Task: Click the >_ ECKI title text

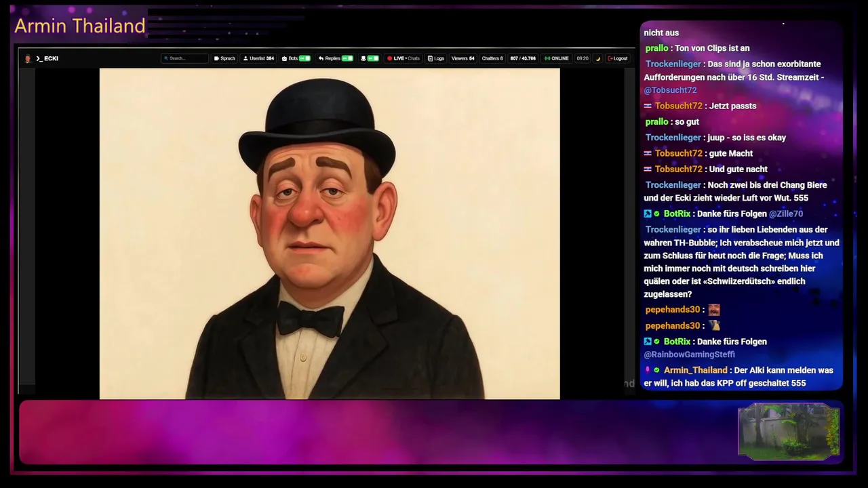Action: [x=47, y=59]
